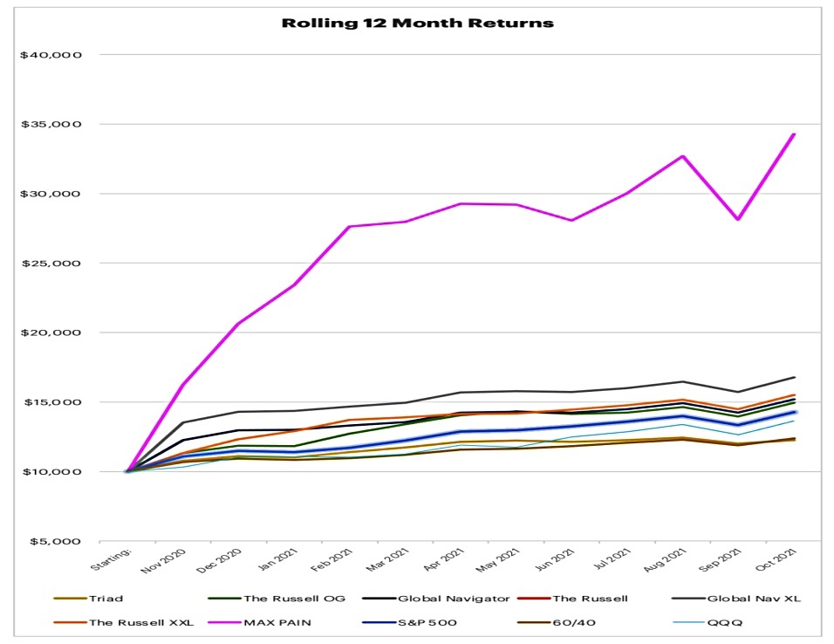Click the Aug 2021 x-axis label
Viewport: 834px width, 644px height.
tap(666, 560)
